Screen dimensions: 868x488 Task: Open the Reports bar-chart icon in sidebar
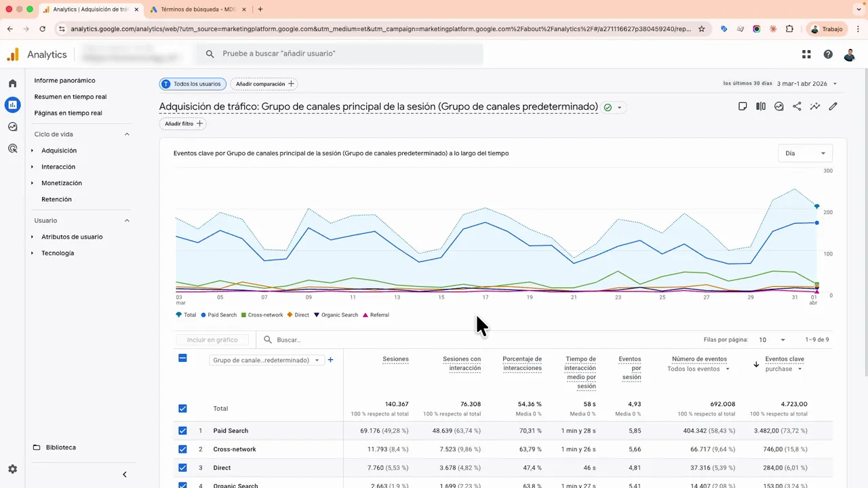[12, 104]
